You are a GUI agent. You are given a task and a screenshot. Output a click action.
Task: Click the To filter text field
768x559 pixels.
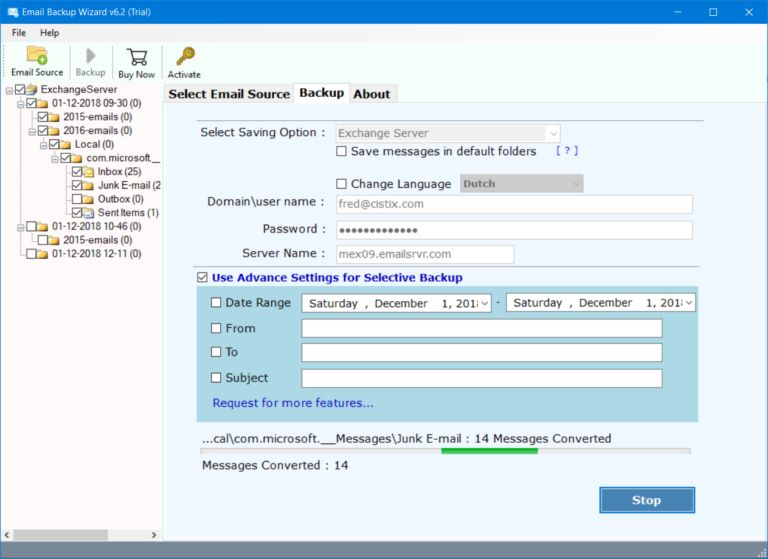click(482, 352)
